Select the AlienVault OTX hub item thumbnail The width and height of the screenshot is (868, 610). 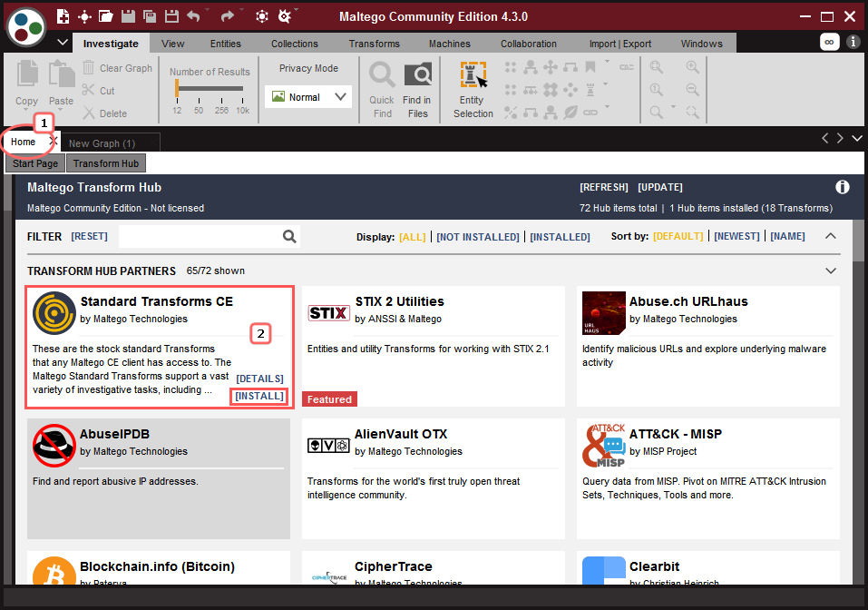tap(328, 446)
